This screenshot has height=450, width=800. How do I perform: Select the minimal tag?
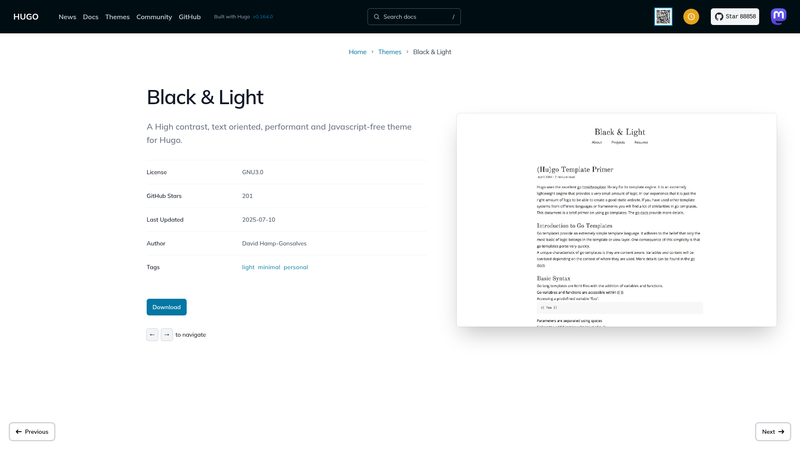[x=269, y=267]
